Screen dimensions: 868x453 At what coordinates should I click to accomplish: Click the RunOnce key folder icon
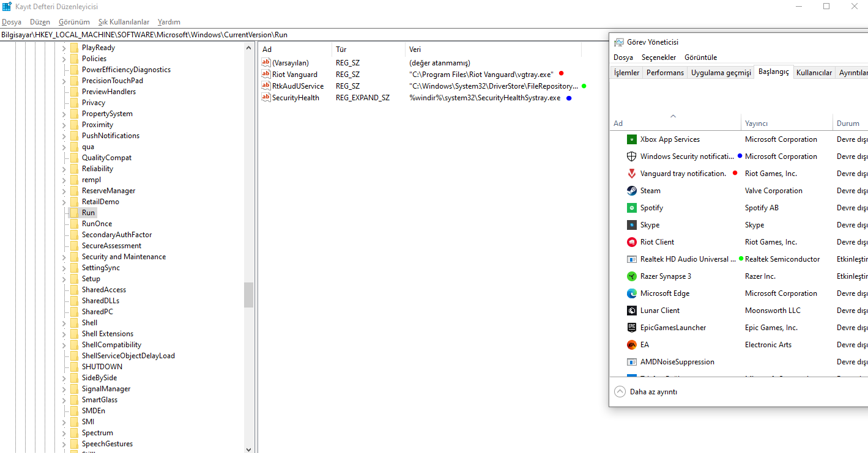pyautogui.click(x=74, y=224)
